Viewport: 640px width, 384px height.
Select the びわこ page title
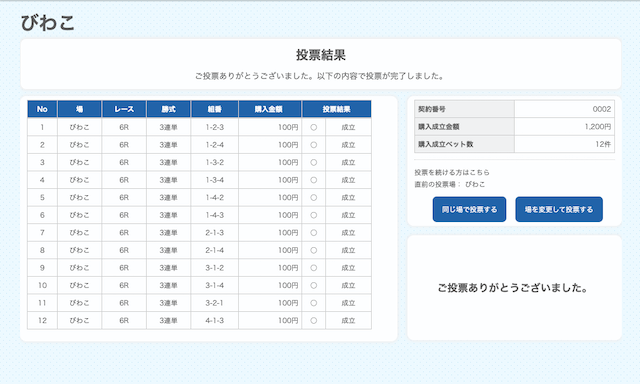48,23
